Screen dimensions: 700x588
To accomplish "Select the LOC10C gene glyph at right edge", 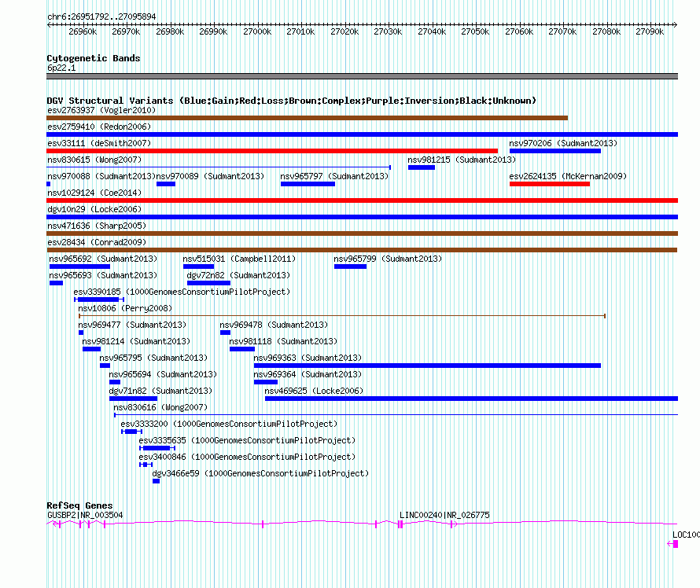I will point(673,544).
